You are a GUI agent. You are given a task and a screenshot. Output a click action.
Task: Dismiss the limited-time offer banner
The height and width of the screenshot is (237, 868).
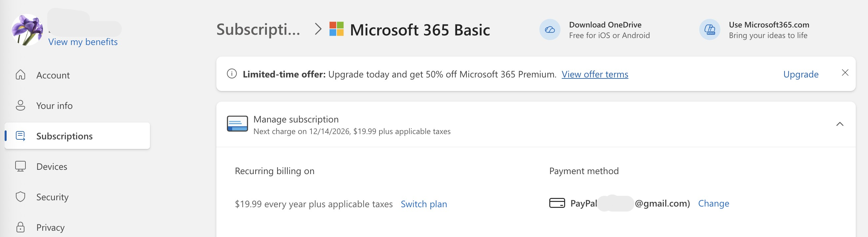tap(845, 72)
